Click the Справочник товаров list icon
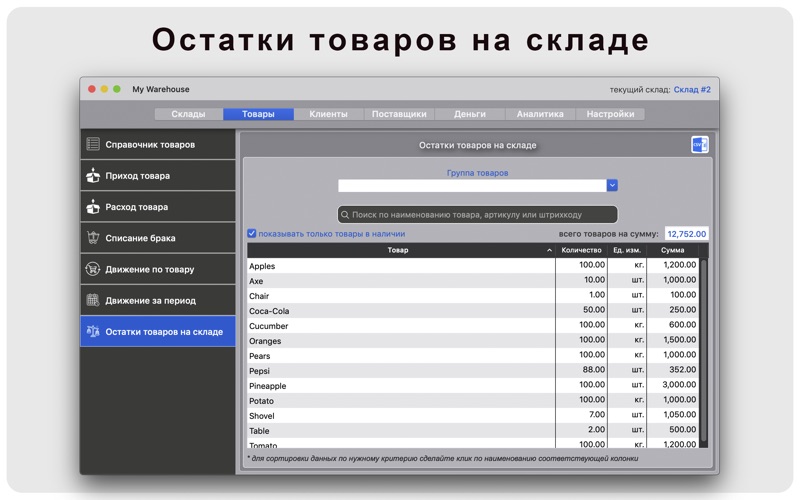 93,144
